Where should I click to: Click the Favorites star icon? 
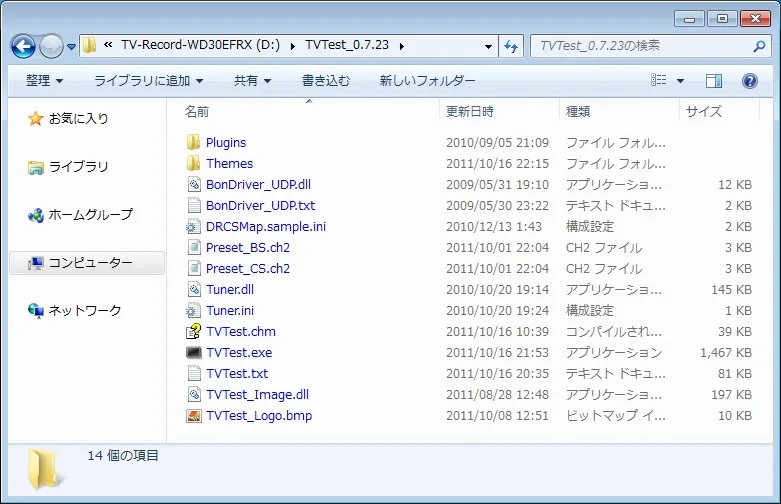click(x=35, y=119)
